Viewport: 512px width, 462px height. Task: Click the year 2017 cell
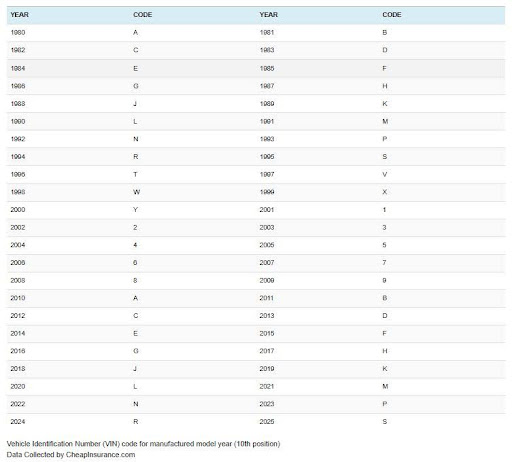(x=267, y=351)
